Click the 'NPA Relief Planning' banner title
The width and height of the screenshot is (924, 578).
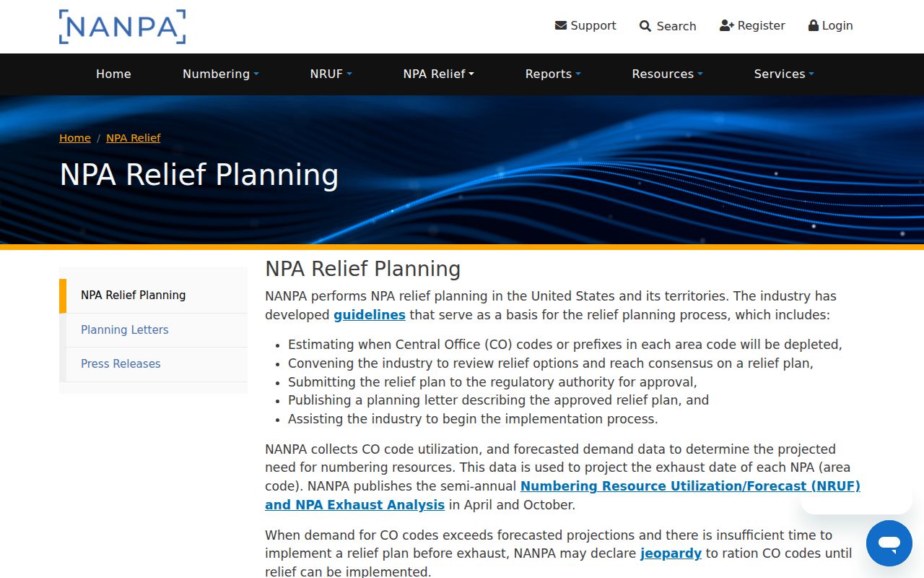coord(199,175)
